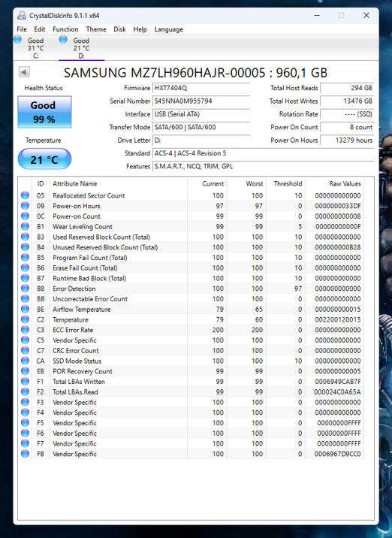392x538 pixels.
Task: Open the Language menu
Action: [168, 29]
